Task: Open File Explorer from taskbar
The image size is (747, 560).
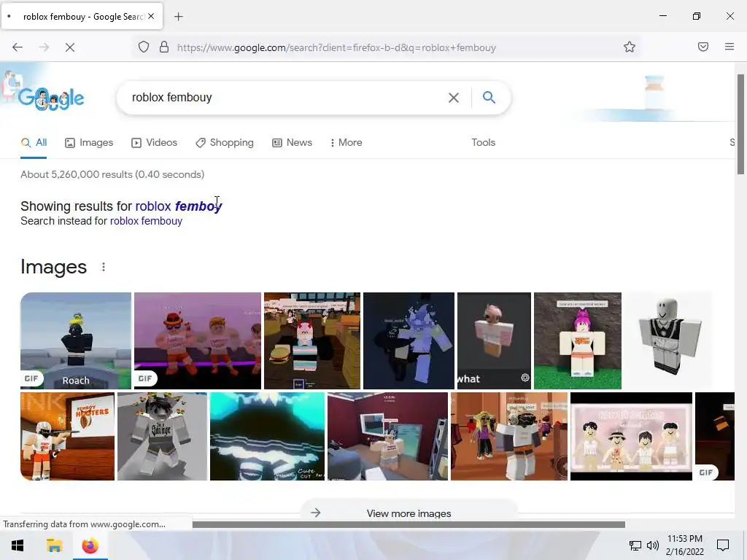Action: coord(54,545)
